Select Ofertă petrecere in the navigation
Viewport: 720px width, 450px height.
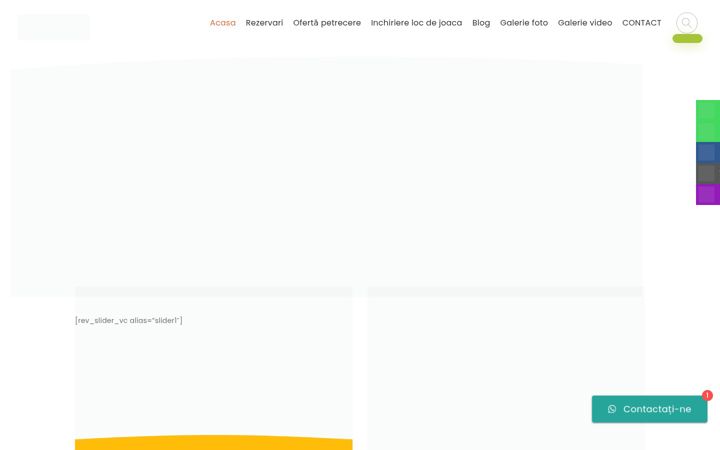coord(327,22)
